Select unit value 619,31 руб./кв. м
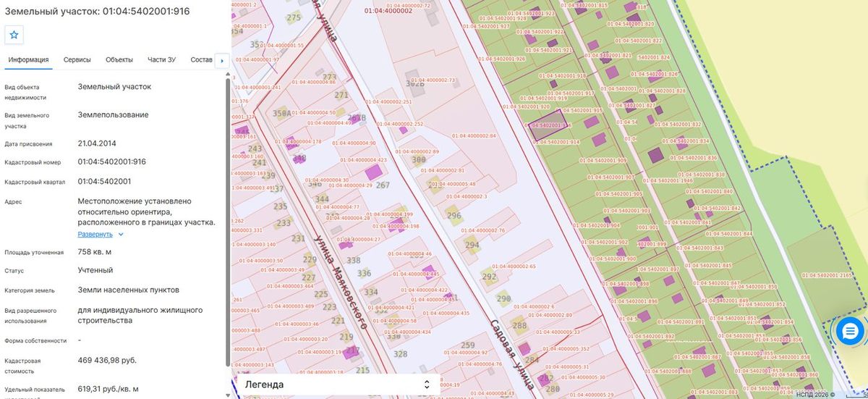 tap(109, 389)
